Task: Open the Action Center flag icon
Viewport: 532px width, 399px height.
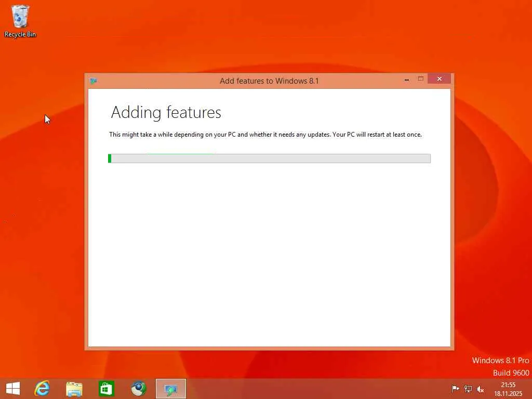Action: pos(455,389)
